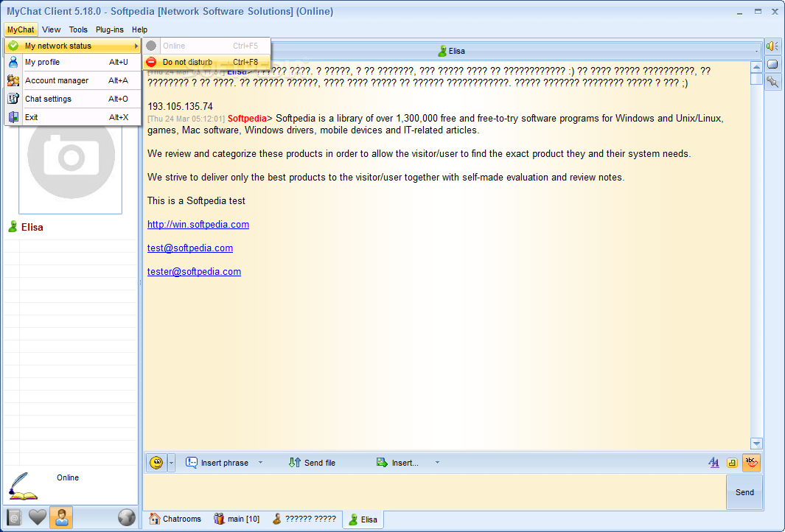Open the Help menu

pyautogui.click(x=139, y=29)
